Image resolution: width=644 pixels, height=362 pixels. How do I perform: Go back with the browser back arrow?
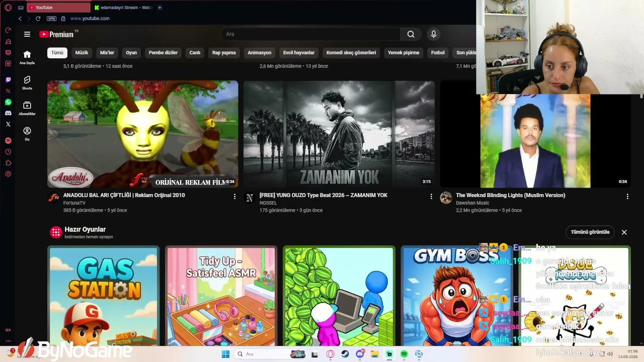pyautogui.click(x=20, y=19)
